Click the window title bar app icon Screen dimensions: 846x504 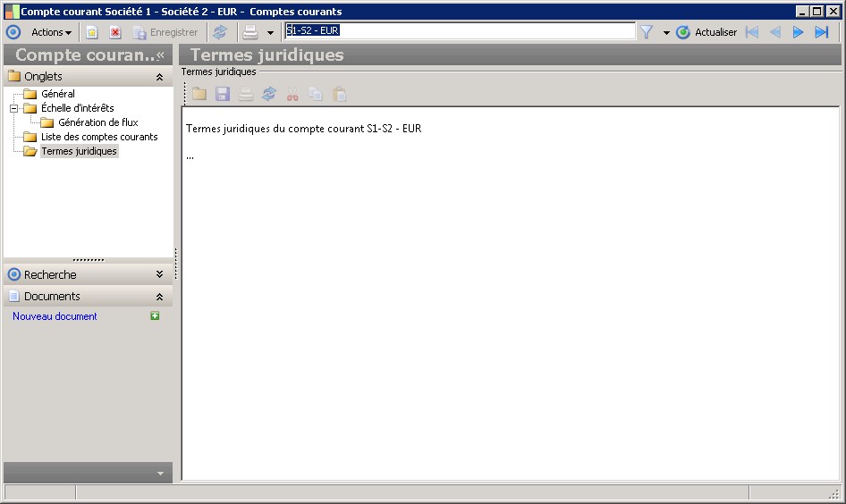[12, 12]
